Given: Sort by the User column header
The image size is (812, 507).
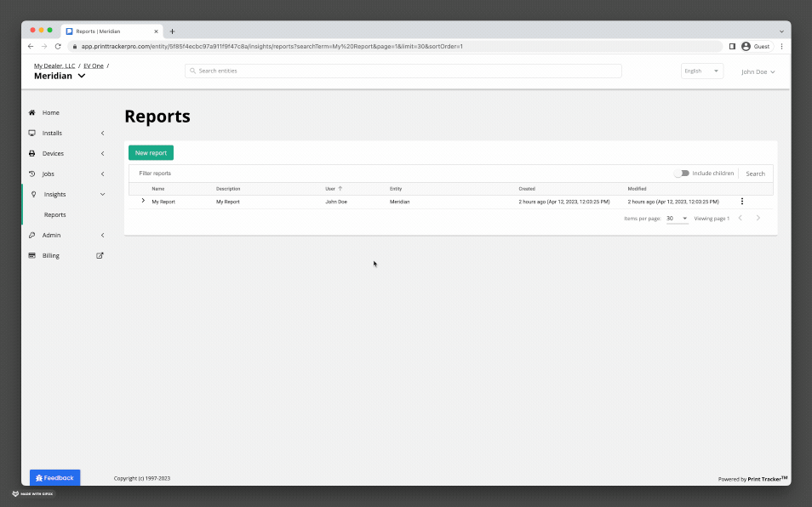Looking at the screenshot, I should (x=330, y=188).
